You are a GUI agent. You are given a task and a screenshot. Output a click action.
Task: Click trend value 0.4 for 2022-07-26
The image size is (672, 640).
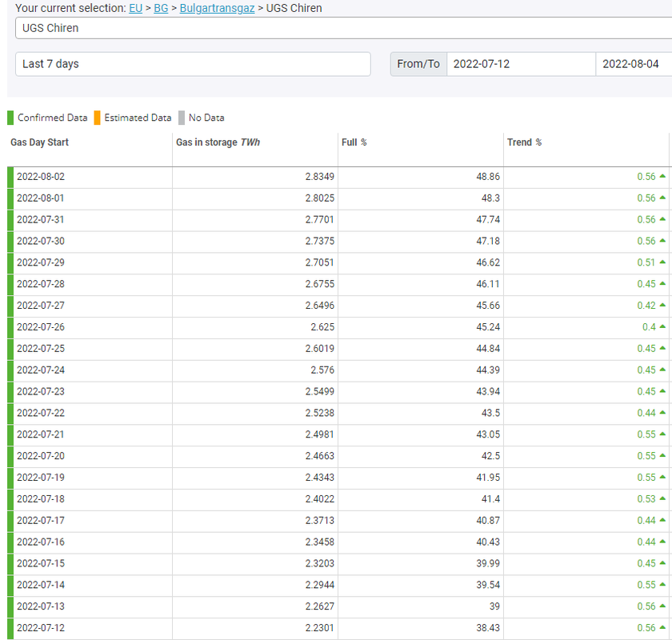pyautogui.click(x=649, y=327)
